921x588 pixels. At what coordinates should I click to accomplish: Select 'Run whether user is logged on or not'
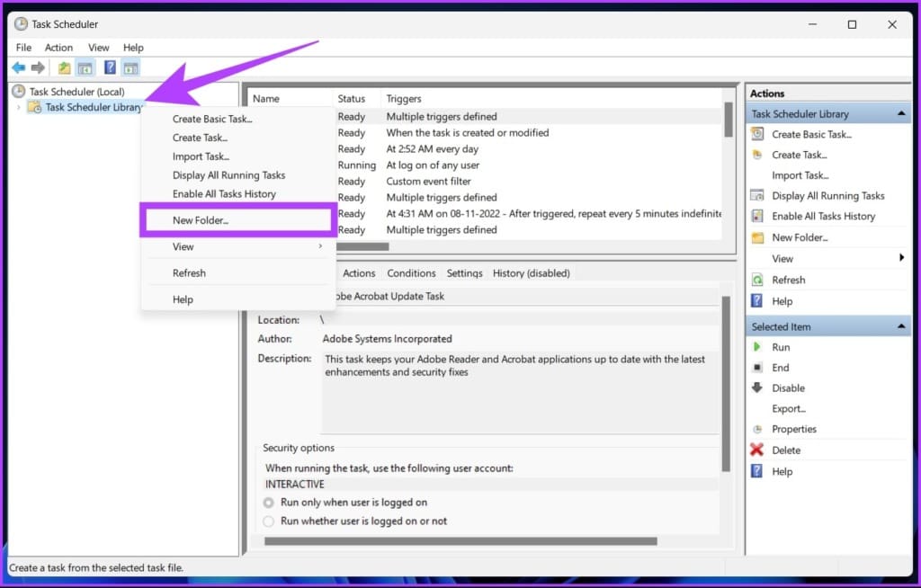coord(268,521)
